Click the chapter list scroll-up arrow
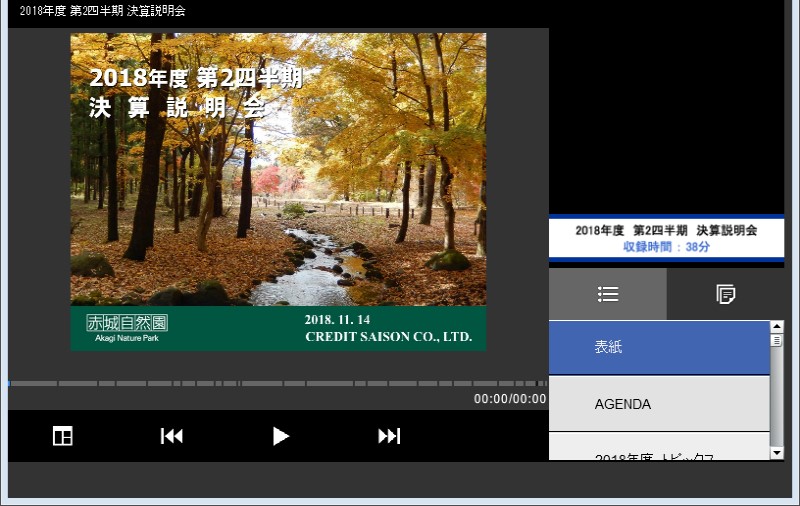The height and width of the screenshot is (506, 800). 777,326
